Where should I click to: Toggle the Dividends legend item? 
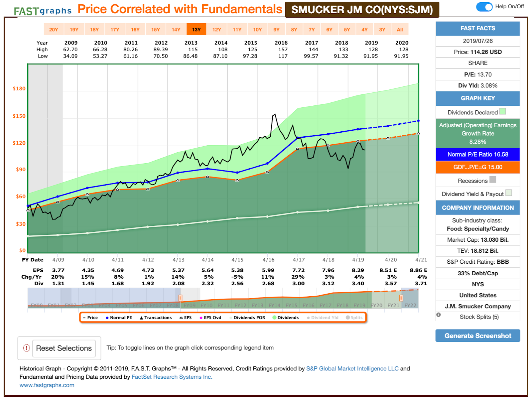pyautogui.click(x=286, y=318)
